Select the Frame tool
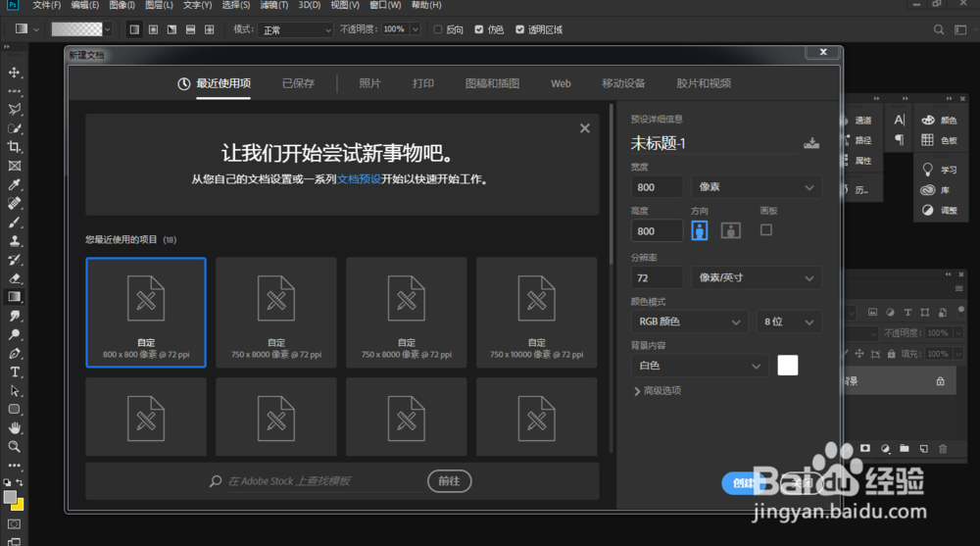 pyautogui.click(x=15, y=166)
